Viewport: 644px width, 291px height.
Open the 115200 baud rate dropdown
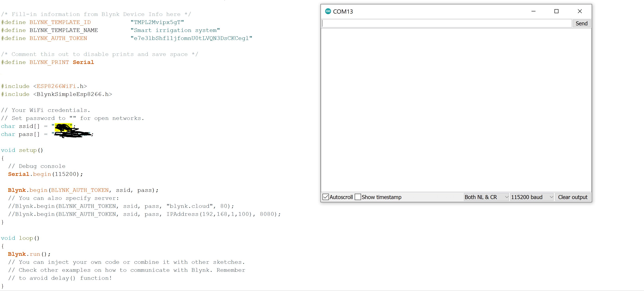click(x=532, y=197)
